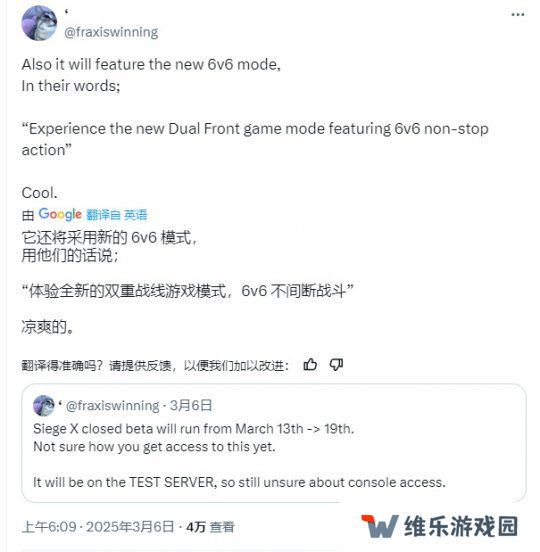This screenshot has height=552, width=540.
Task: Click the translated 双重战线游戏模式 sentence
Action: click(188, 291)
